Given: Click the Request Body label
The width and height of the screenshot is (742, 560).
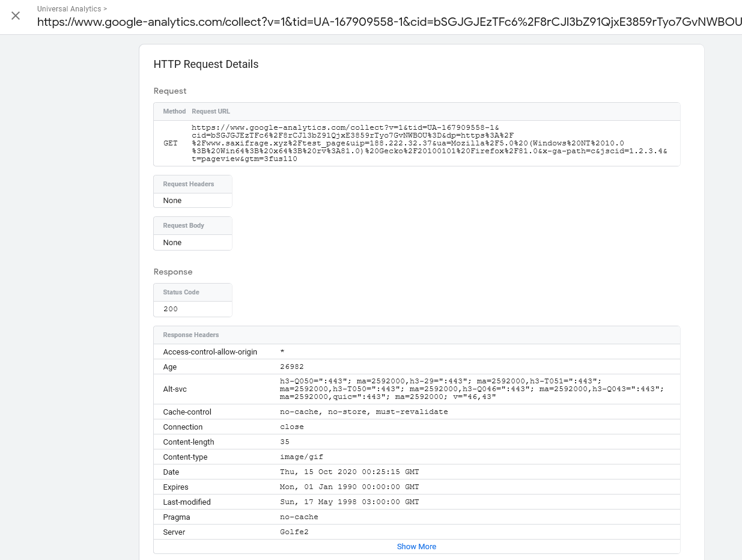Looking at the screenshot, I should pyautogui.click(x=184, y=225).
